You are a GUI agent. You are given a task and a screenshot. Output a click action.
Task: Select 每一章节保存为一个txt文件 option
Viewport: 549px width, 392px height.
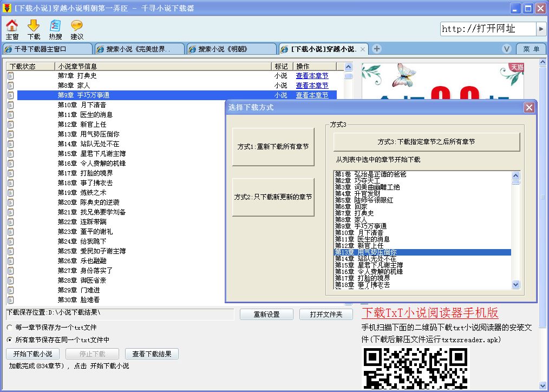[x=9, y=326]
